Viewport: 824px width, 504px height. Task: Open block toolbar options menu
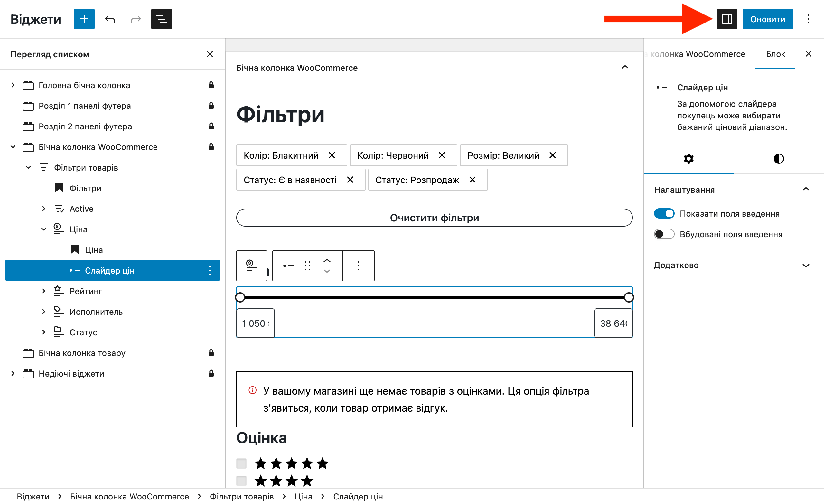(359, 266)
